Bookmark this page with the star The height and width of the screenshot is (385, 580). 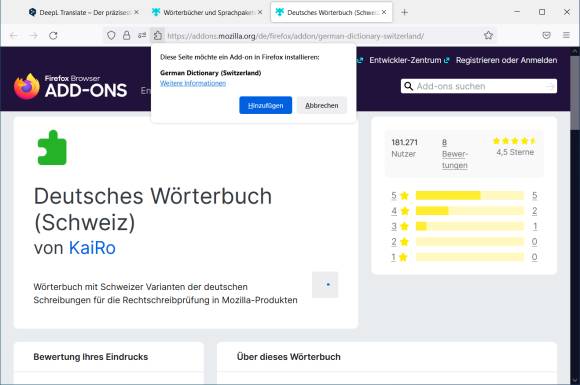coord(488,36)
